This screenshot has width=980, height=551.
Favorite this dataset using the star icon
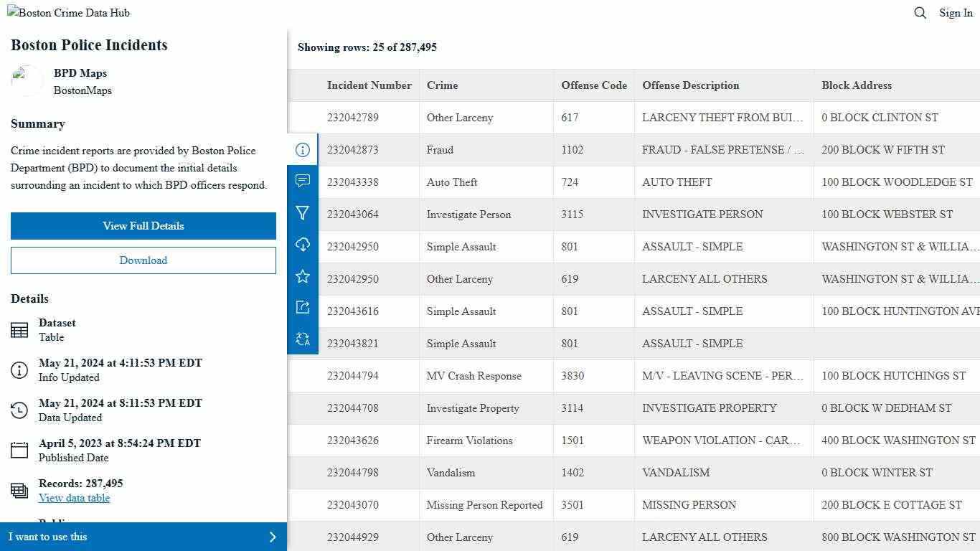coord(303,276)
